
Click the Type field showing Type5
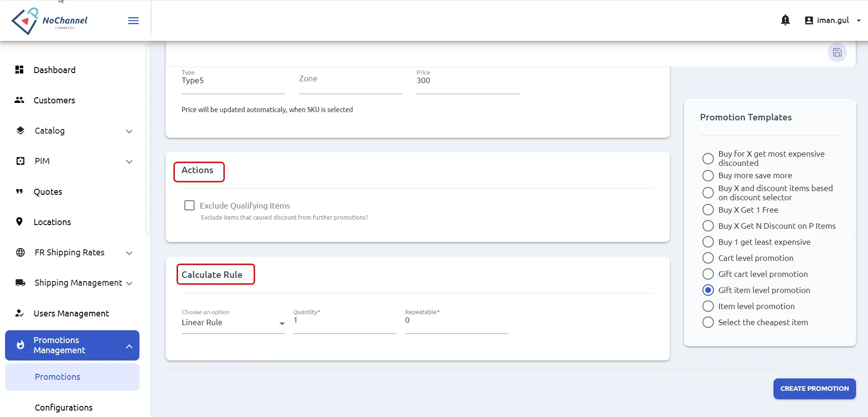(233, 81)
